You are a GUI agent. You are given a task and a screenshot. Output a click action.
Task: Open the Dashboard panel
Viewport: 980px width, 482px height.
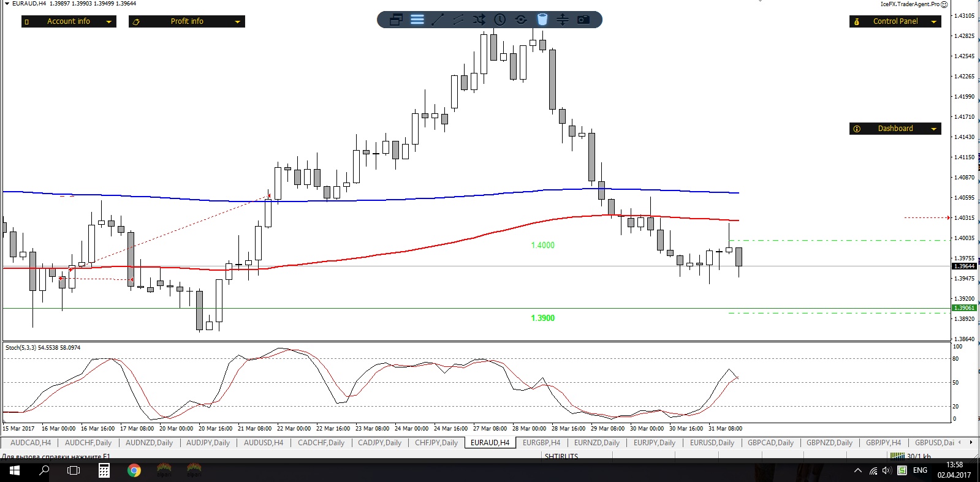click(895, 129)
